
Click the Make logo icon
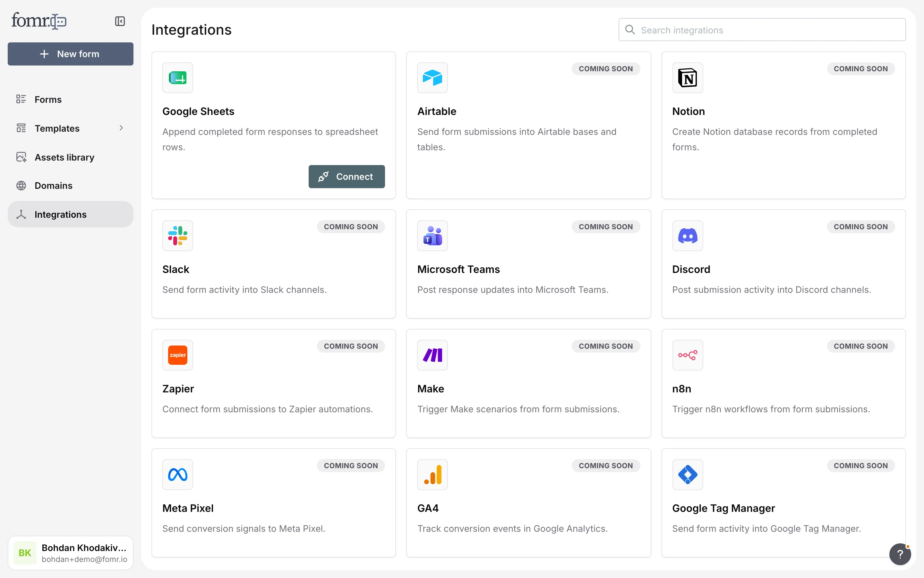[x=432, y=355]
